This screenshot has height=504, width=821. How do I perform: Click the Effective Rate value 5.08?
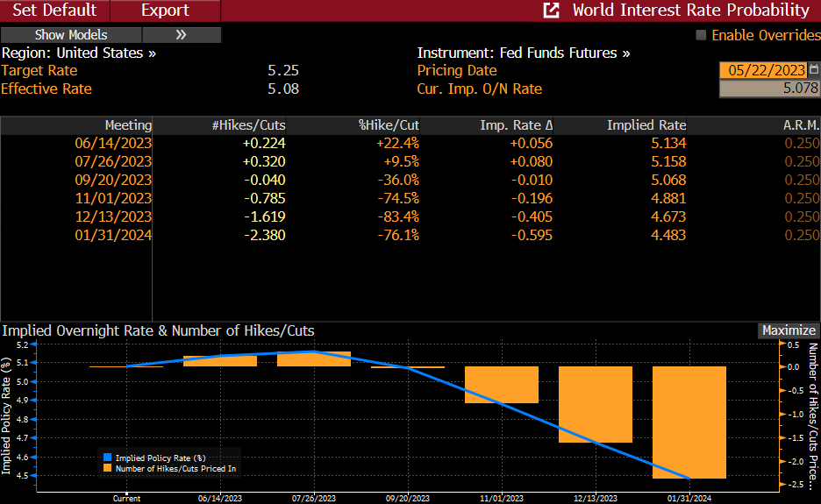[x=283, y=89]
